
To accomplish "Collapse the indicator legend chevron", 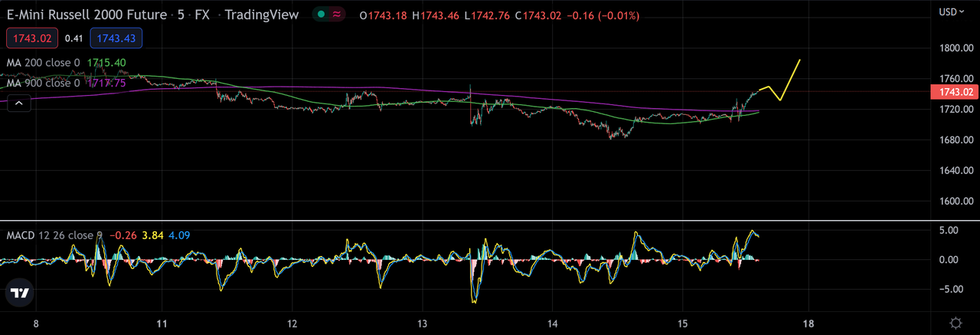I will tap(19, 104).
